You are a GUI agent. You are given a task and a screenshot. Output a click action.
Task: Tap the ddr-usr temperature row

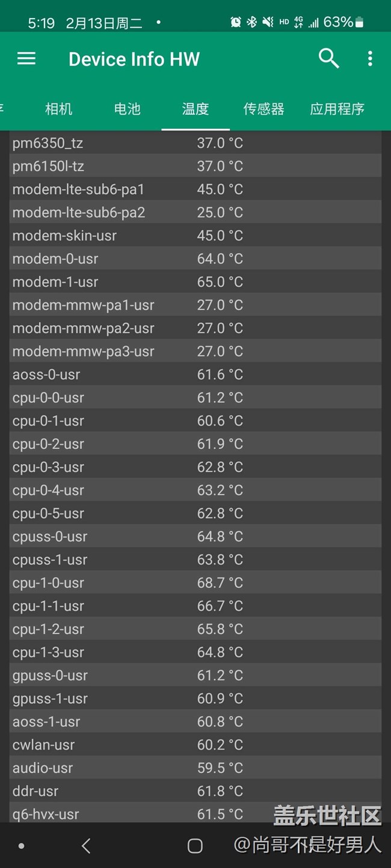click(195, 791)
